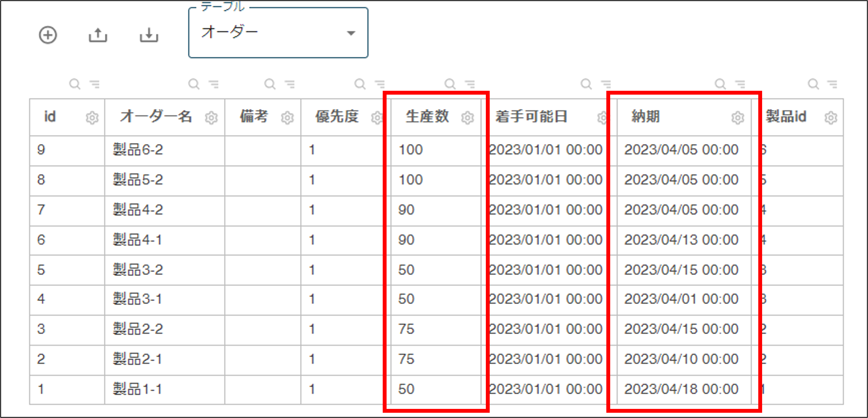This screenshot has width=868, height=418.
Task: Click the filter icon above 納期 column
Action: click(x=740, y=84)
